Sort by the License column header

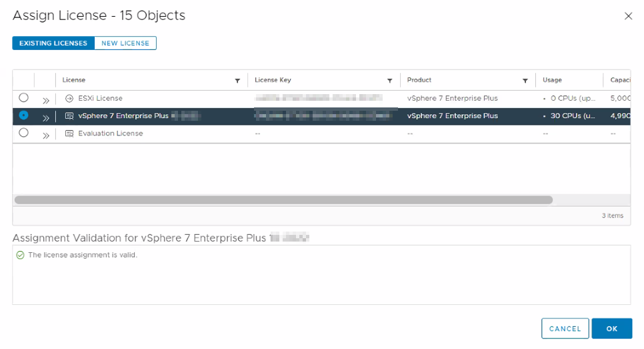pos(74,80)
